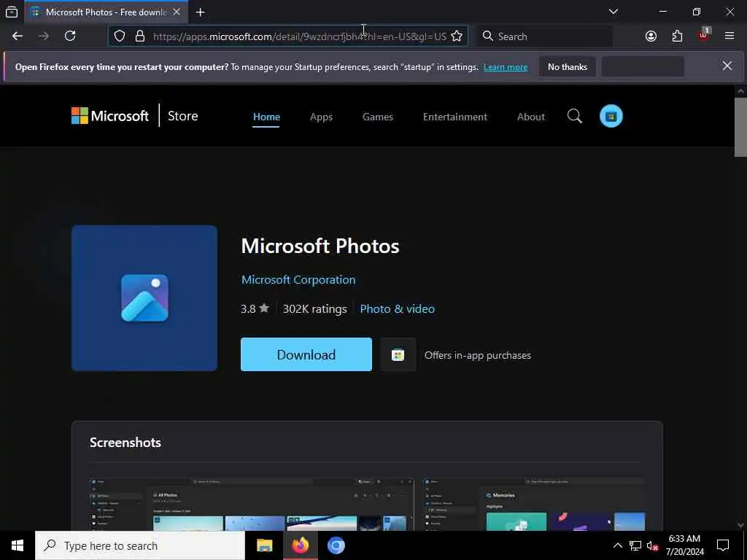Click the network tray icon
747x560 pixels.
(x=635, y=546)
